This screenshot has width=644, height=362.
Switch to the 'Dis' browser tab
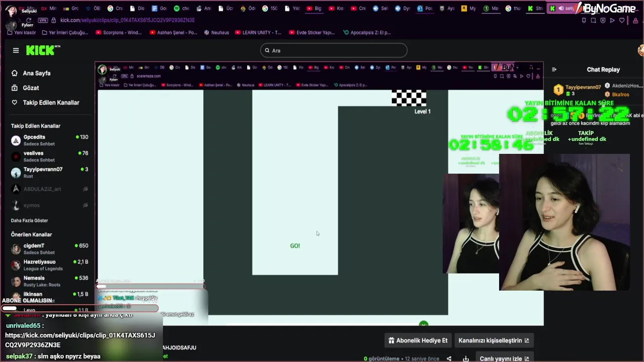click(137, 9)
